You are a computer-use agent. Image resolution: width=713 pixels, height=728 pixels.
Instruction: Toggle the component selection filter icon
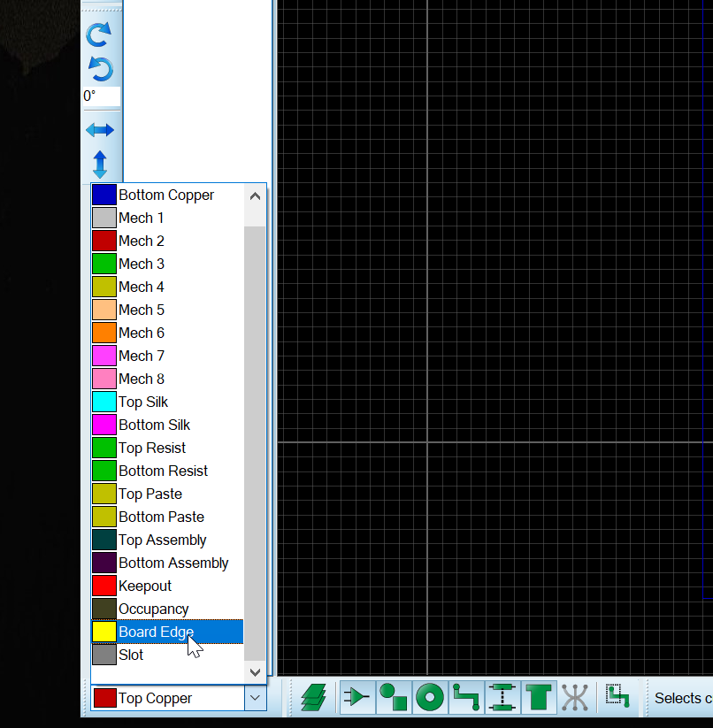[357, 698]
